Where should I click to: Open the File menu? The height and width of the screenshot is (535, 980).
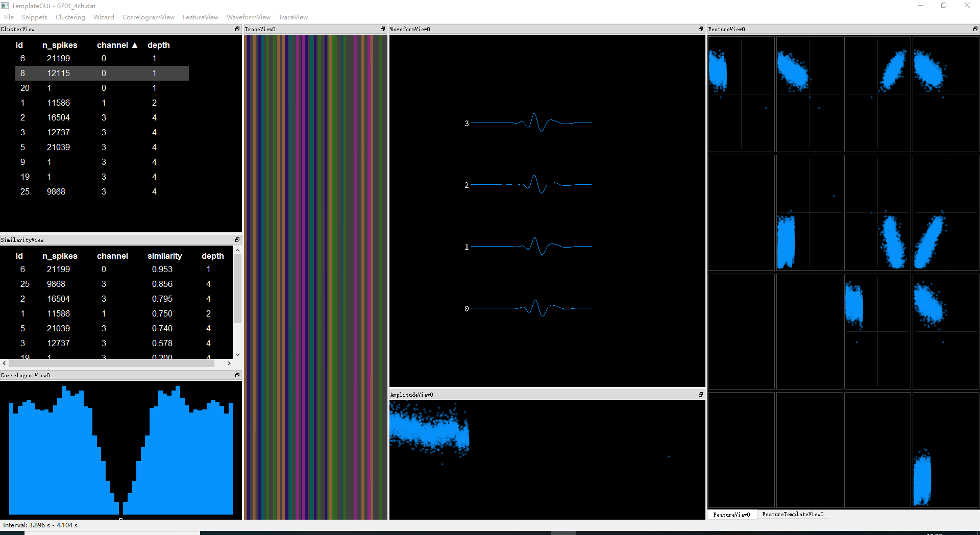(8, 17)
